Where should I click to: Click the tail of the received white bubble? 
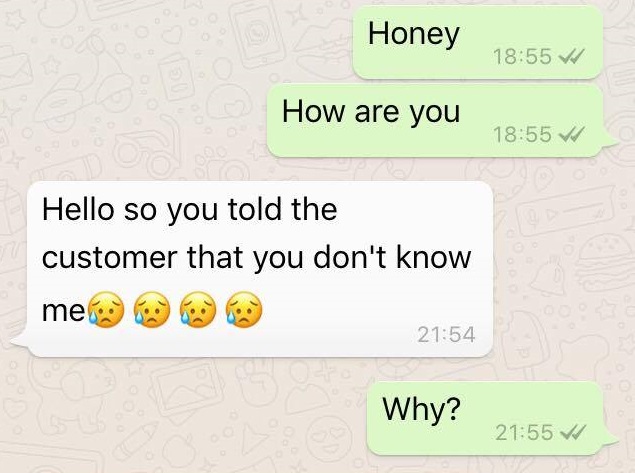click(20, 341)
